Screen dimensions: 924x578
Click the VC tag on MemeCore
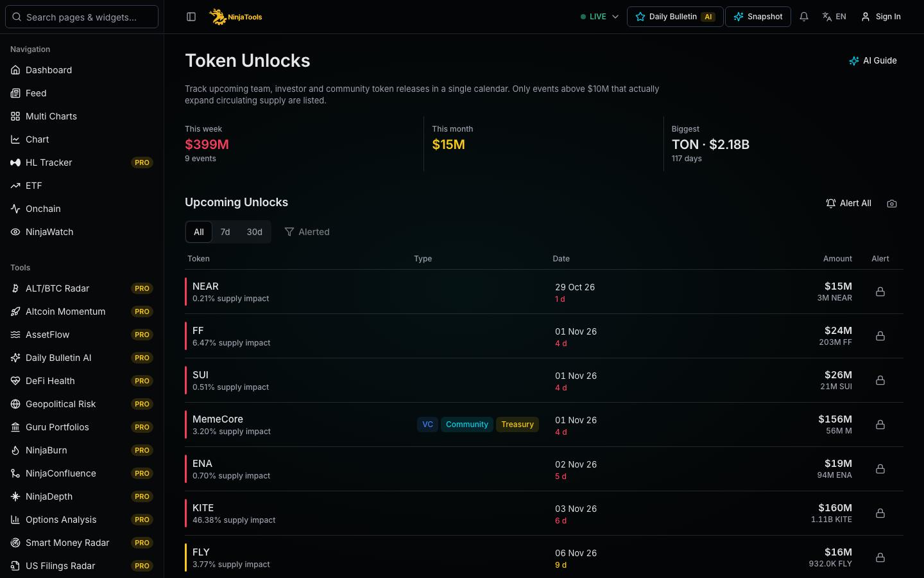pos(427,425)
